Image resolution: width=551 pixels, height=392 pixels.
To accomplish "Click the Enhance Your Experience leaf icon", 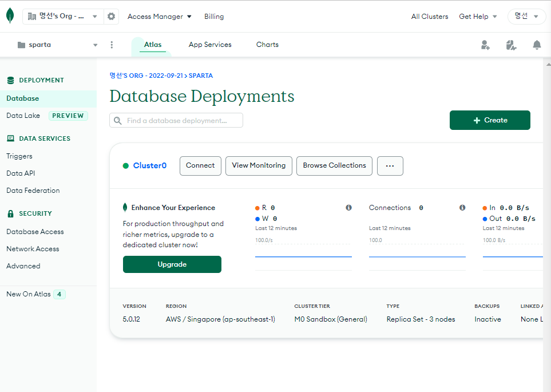I will 125,207.
